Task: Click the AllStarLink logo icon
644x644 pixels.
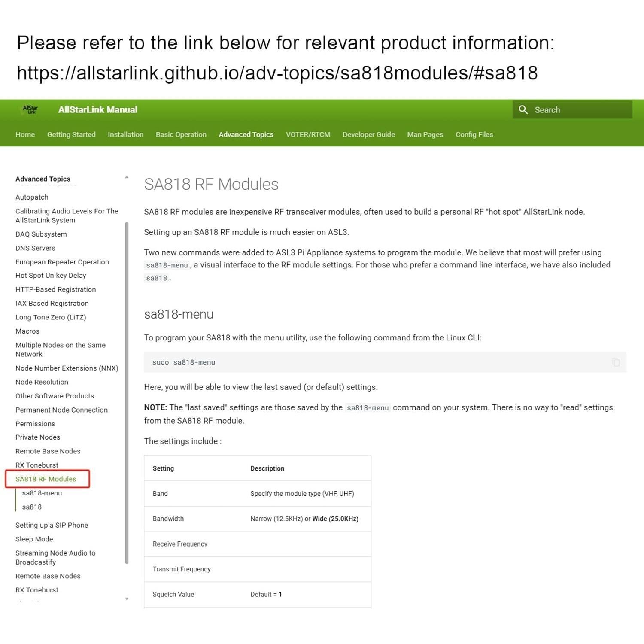Action: click(x=30, y=109)
